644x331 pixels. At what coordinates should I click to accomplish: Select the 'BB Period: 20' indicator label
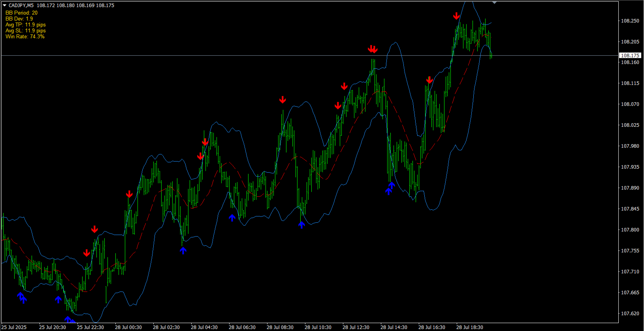click(21, 13)
